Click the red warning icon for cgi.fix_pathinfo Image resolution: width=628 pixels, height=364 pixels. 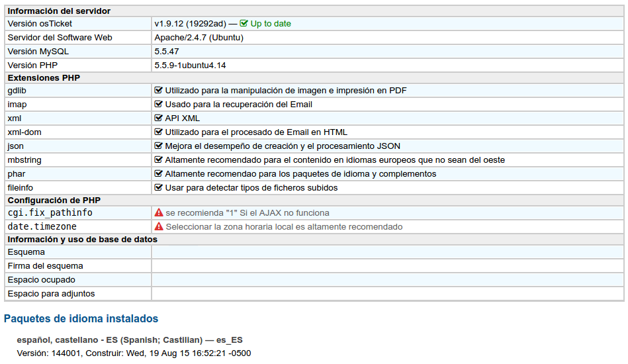click(159, 212)
